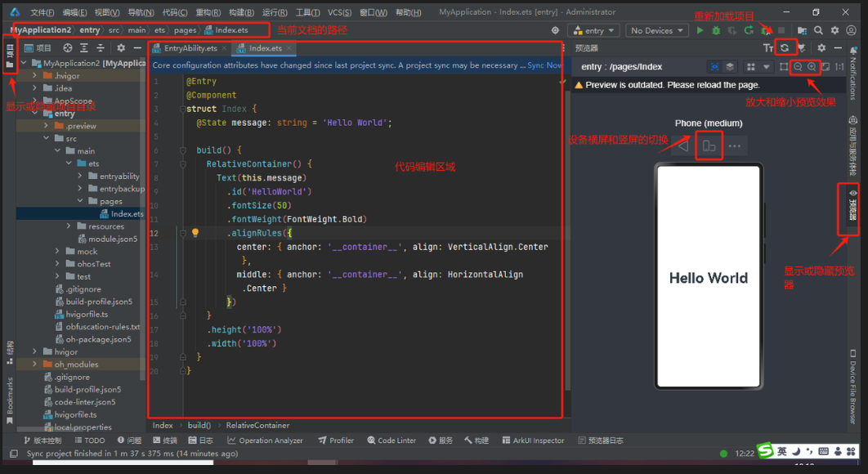Zoom in the preview

click(812, 66)
